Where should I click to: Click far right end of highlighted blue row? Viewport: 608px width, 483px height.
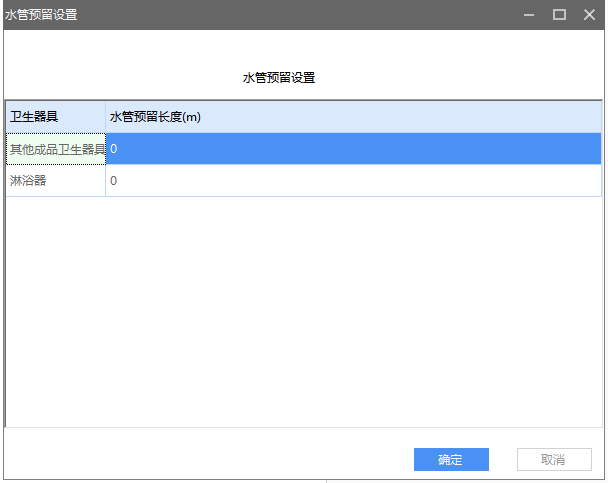click(590, 149)
